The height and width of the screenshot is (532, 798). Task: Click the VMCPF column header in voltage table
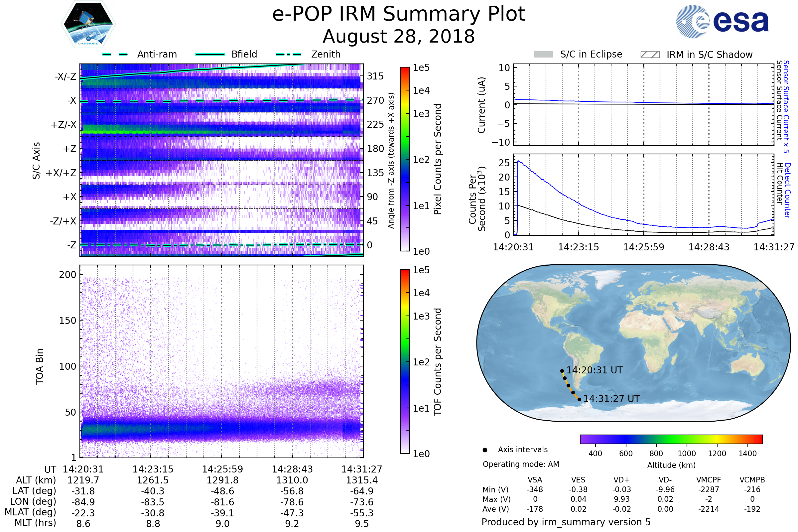pyautogui.click(x=709, y=480)
